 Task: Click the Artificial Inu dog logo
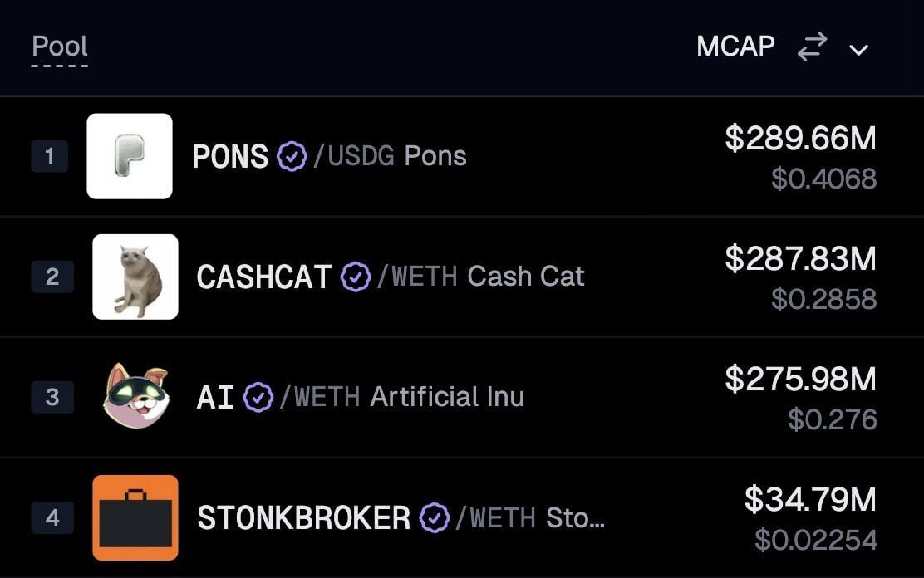tap(136, 395)
